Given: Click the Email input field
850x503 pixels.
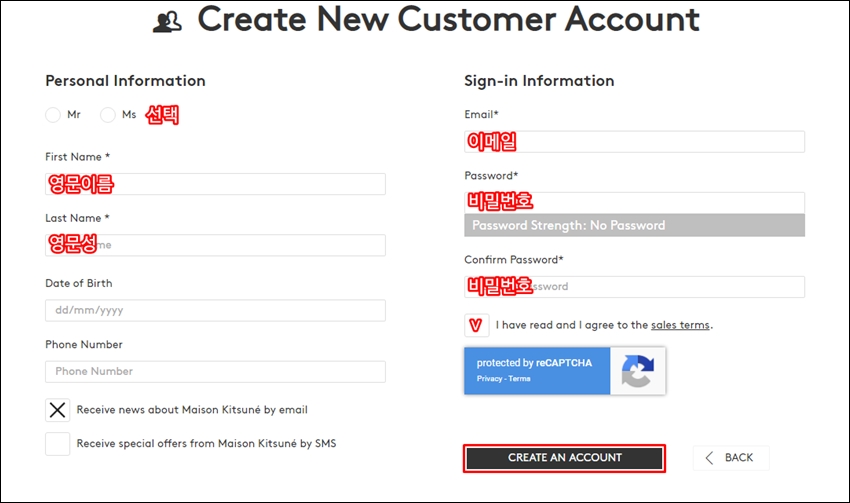Looking at the screenshot, I should click(634, 142).
